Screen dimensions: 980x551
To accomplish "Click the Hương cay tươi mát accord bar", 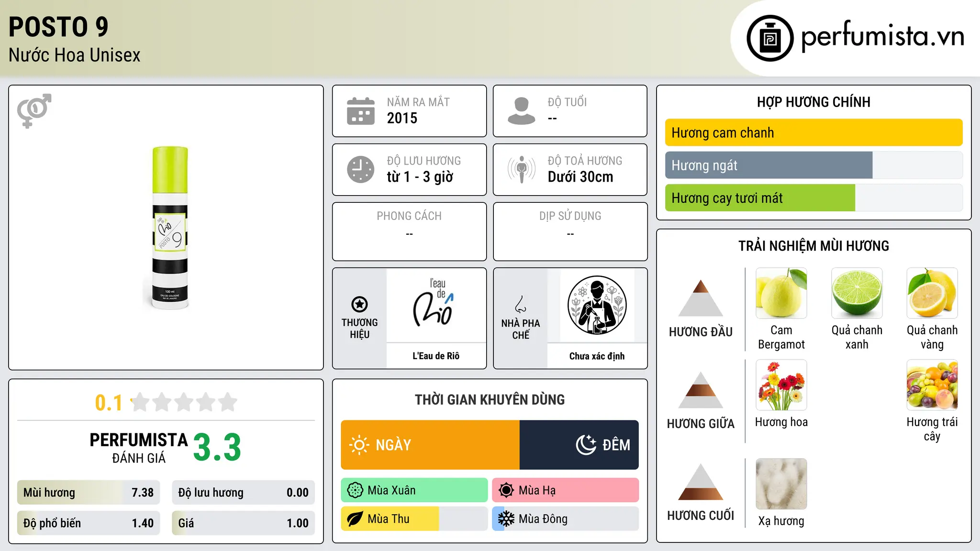I will [813, 198].
